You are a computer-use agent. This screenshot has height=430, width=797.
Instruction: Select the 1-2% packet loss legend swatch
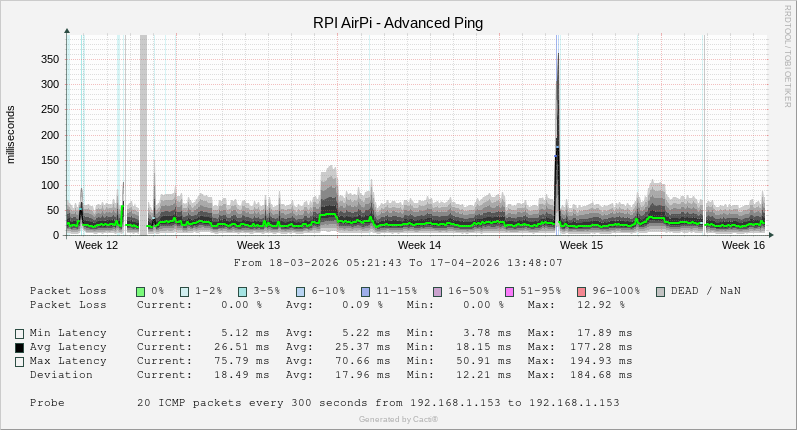184,291
